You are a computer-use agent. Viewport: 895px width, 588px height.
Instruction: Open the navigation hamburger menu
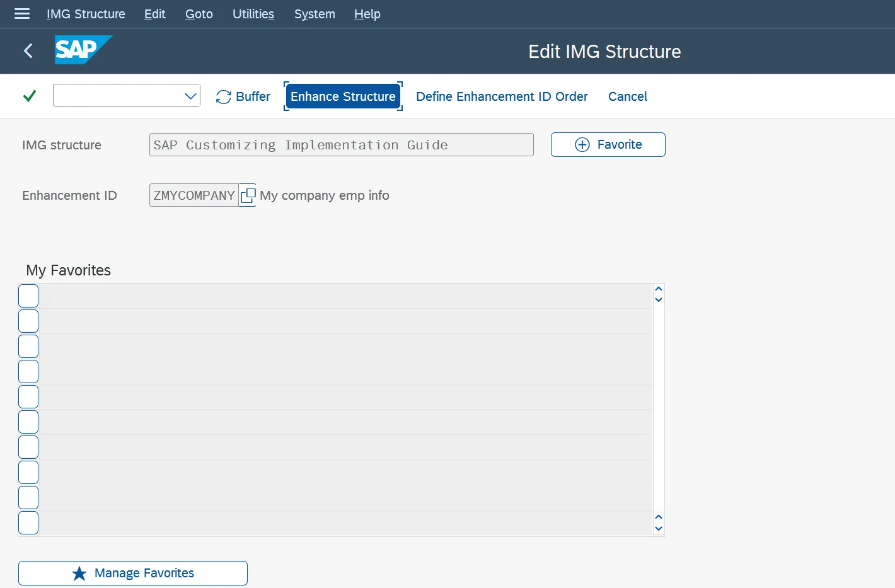click(x=21, y=14)
